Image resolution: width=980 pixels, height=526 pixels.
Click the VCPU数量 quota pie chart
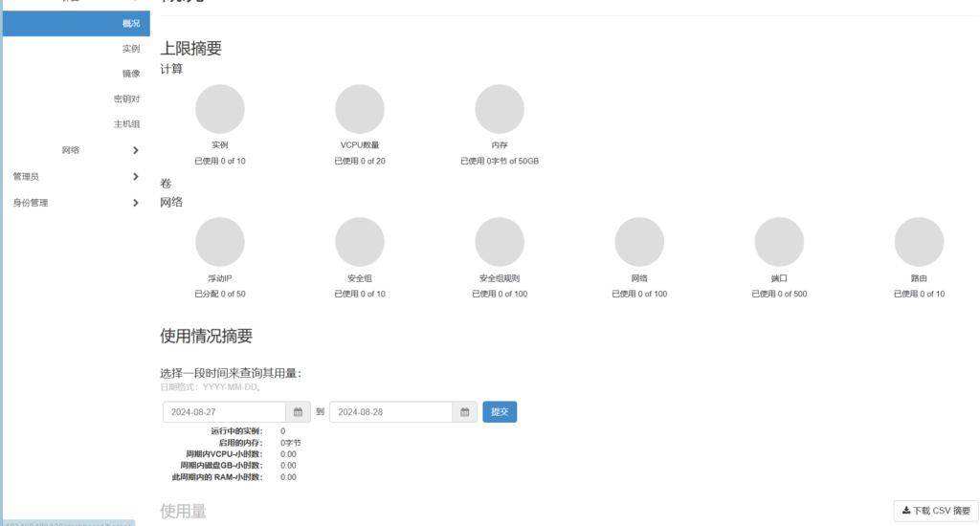click(x=360, y=109)
